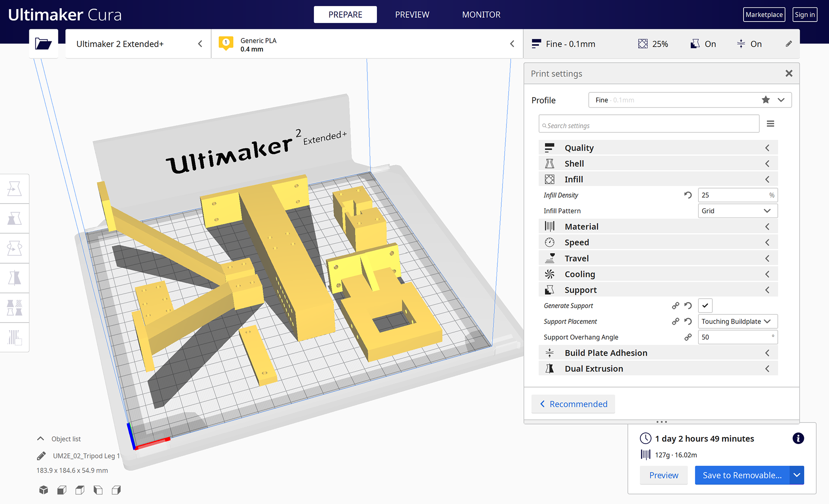The height and width of the screenshot is (504, 829).
Task: Click the material usage spool icon
Action: pyautogui.click(x=645, y=454)
